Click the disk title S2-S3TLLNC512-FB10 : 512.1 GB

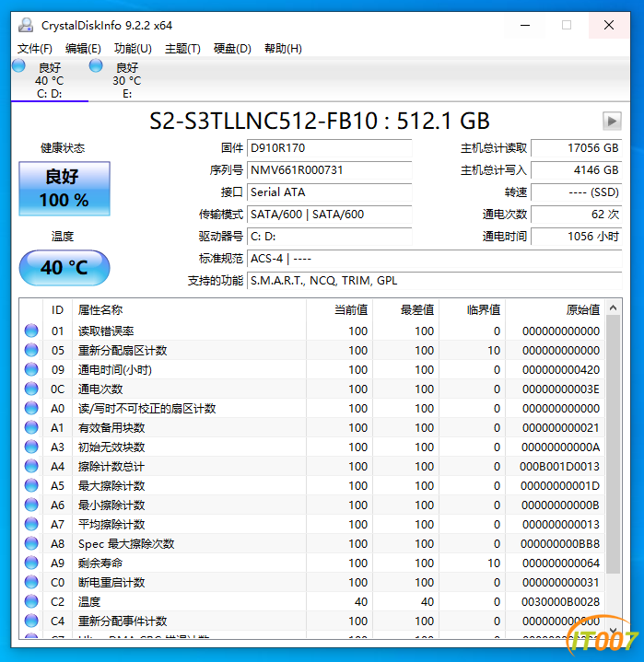click(x=320, y=122)
